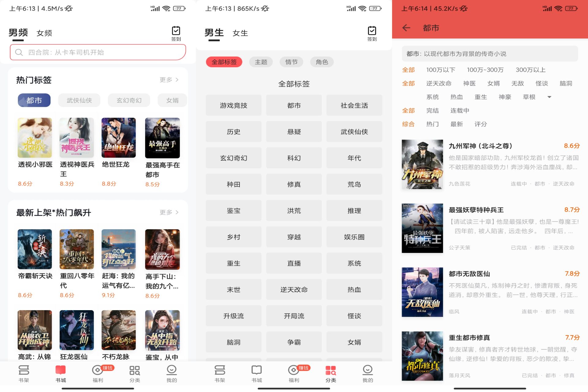This screenshot has width=588, height=392.
Task: Expand 更多 beside 最新上架*热门飙升
Action: tap(168, 212)
